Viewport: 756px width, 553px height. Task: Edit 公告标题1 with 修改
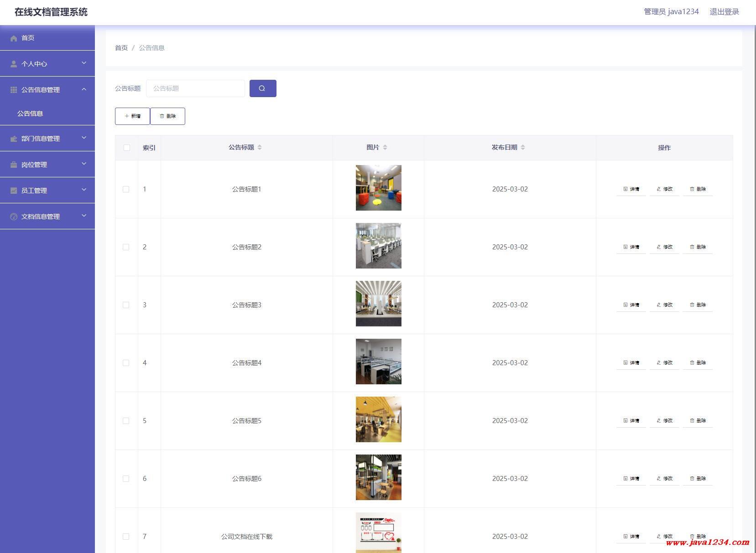[664, 189]
